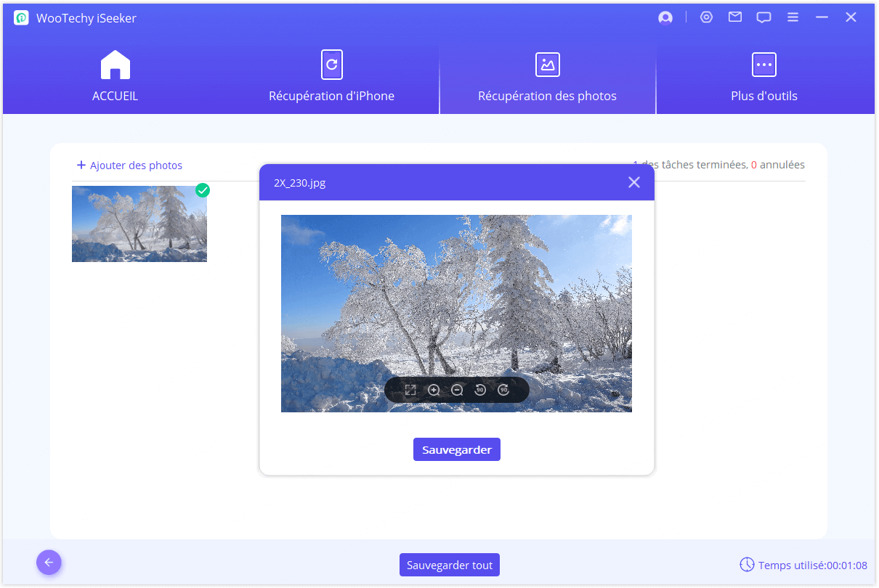Open the feedback chat bubble icon
This screenshot has width=879, height=588.
point(763,18)
